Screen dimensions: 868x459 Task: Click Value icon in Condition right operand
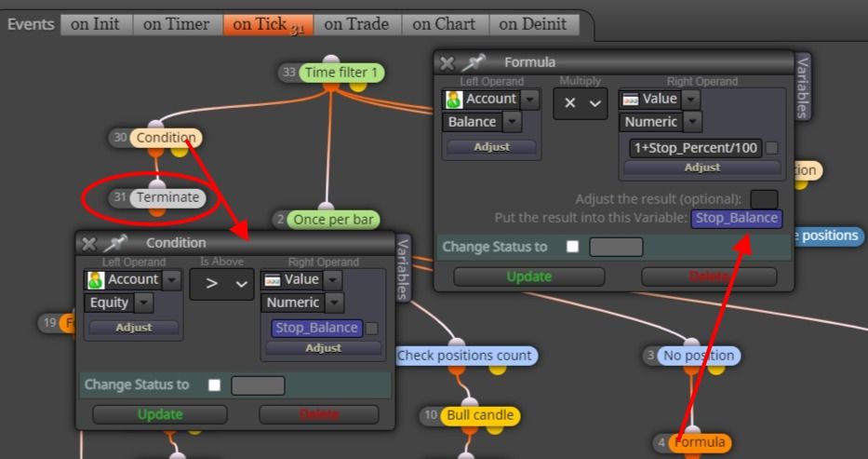click(273, 280)
